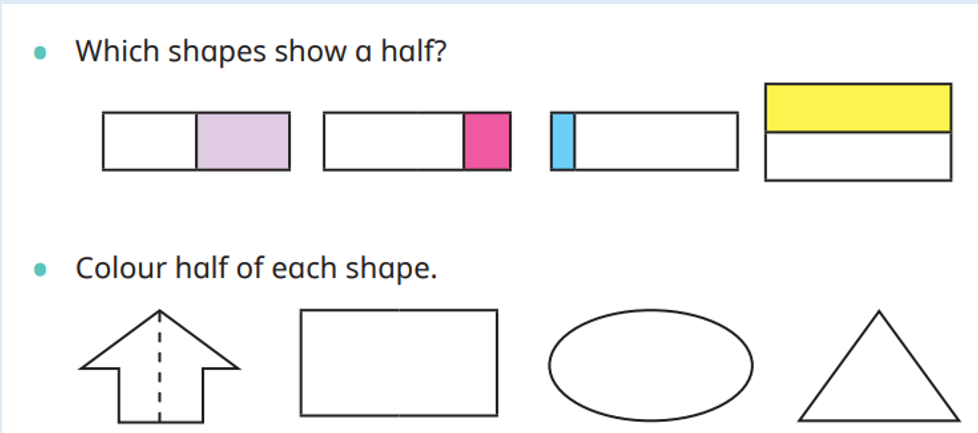Click the lilac shaded half of the first rectangle
Screen dimensions: 978x433
(243, 141)
